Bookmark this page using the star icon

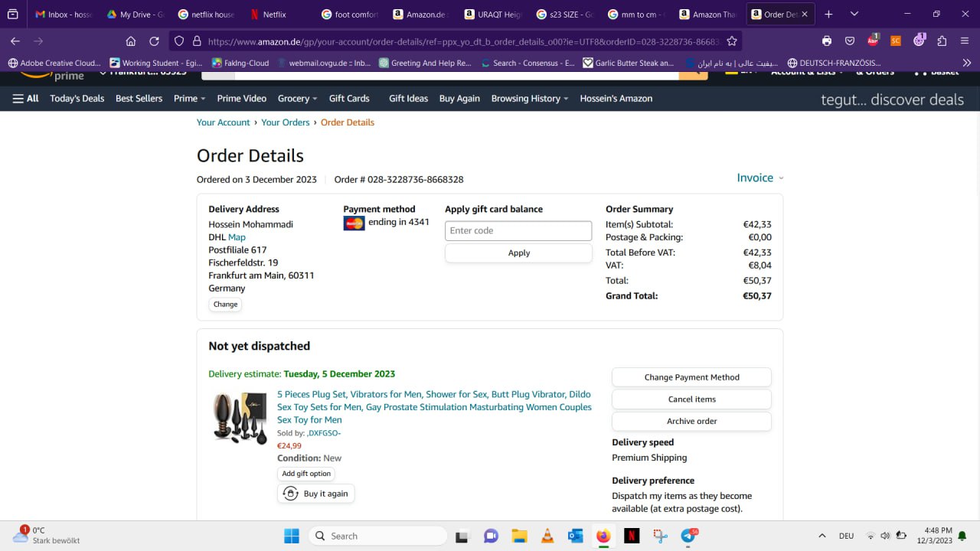(732, 41)
